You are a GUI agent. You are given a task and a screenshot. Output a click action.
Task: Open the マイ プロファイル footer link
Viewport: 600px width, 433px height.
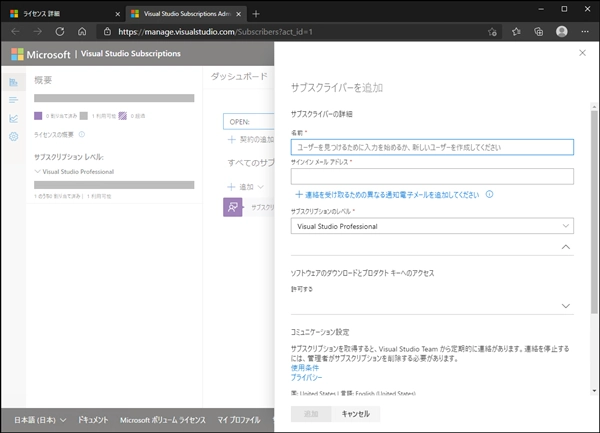click(239, 420)
